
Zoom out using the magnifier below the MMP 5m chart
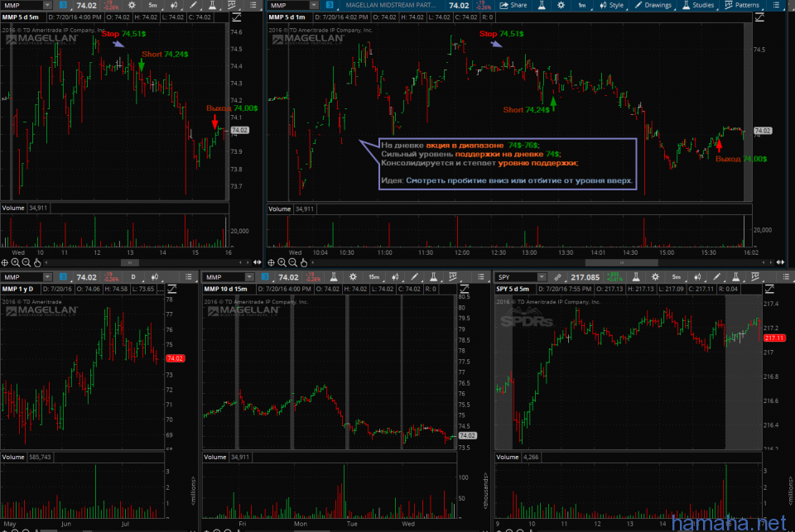[26, 262]
